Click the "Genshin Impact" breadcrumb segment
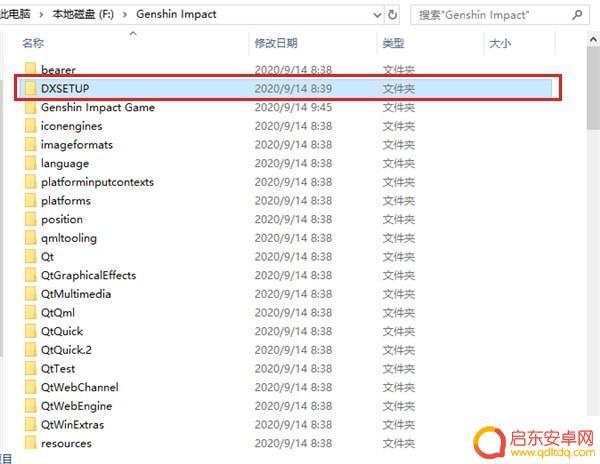Image resolution: width=600 pixels, height=464 pixels. click(x=176, y=15)
